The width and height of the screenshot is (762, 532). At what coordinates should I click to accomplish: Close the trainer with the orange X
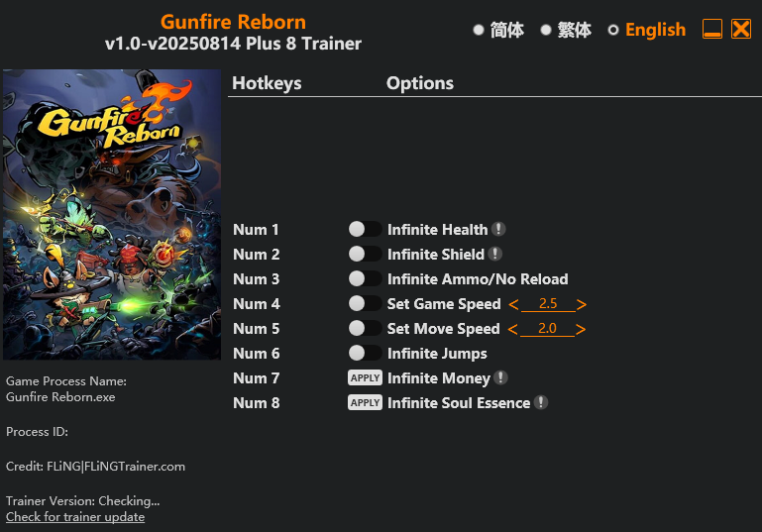coord(741,29)
